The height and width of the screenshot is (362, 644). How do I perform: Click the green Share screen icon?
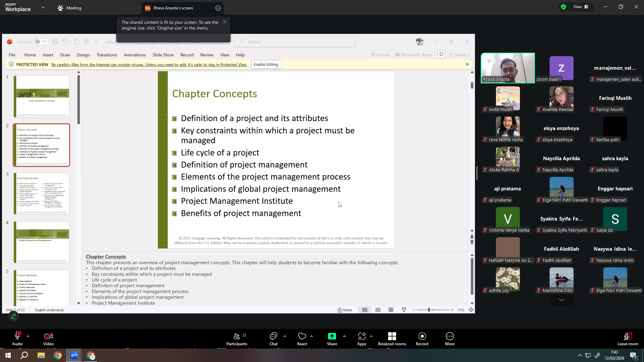[332, 336]
